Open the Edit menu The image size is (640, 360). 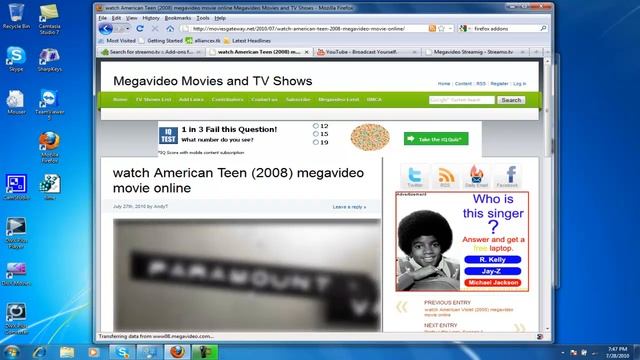pos(116,18)
